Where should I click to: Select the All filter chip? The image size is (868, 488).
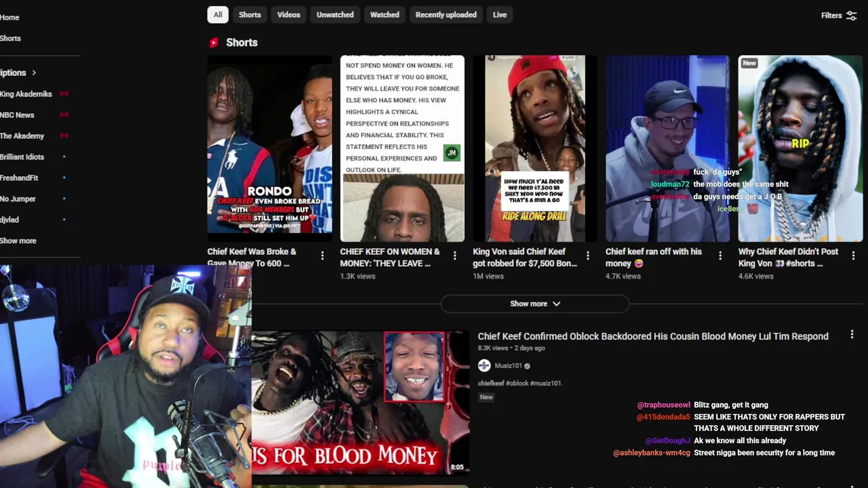pyautogui.click(x=218, y=15)
